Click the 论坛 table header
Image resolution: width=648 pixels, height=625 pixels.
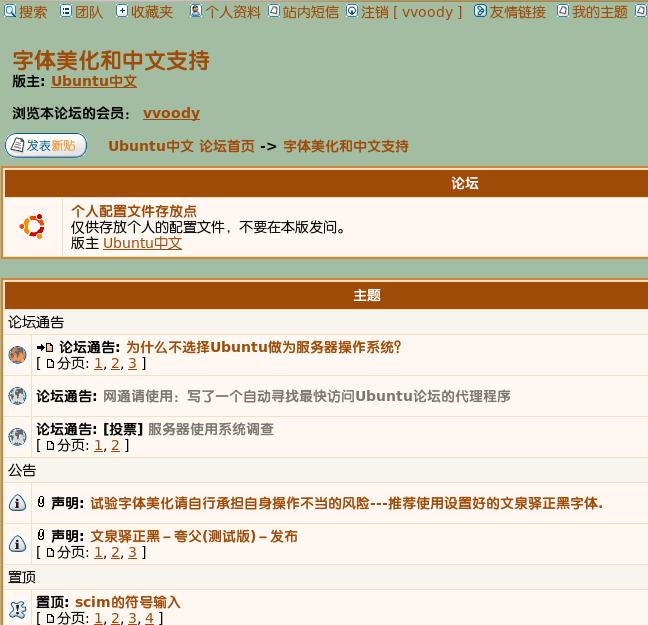465,183
